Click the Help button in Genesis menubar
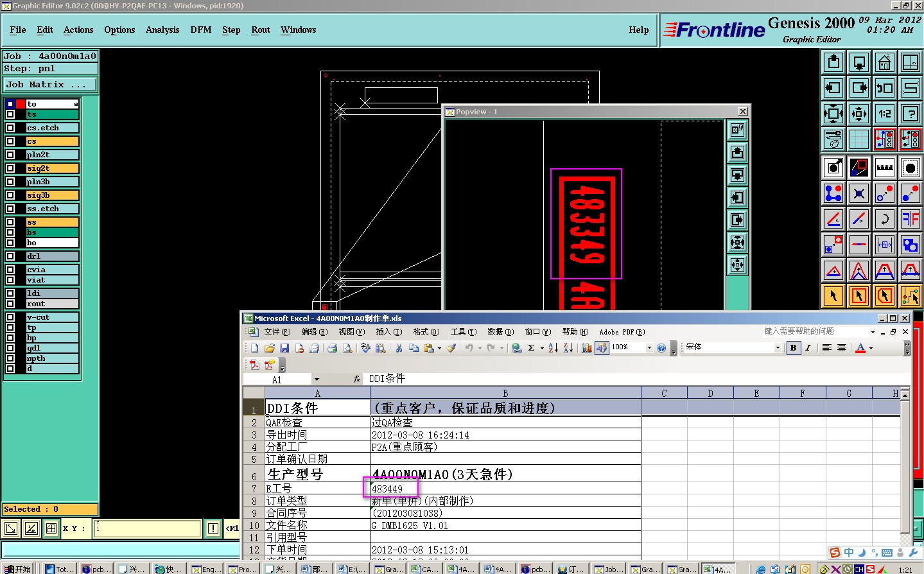The image size is (924, 574). 639,30
